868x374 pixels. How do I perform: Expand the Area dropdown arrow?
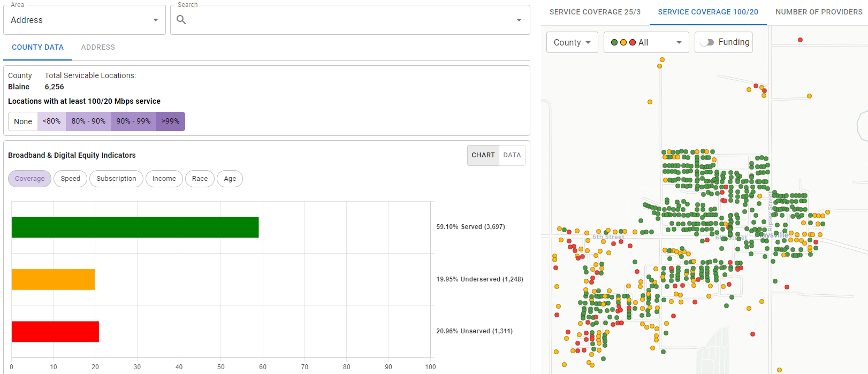[x=156, y=20]
